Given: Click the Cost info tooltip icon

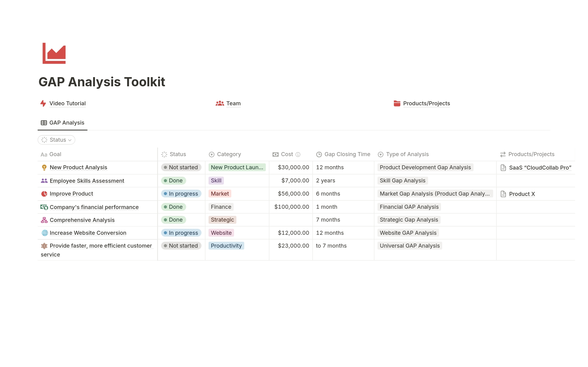Looking at the screenshot, I should tap(299, 154).
